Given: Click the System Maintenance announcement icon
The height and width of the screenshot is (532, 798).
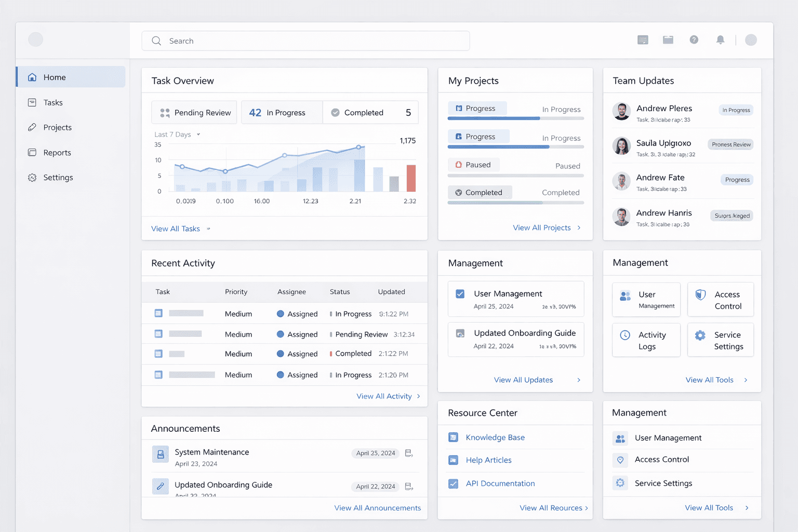Looking at the screenshot, I should pos(161,454).
